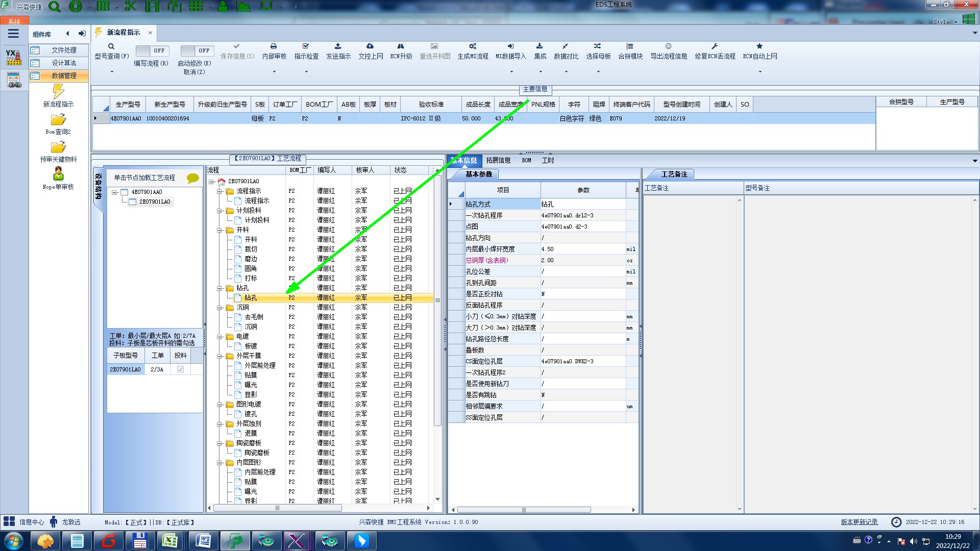The image size is (980, 551).
Task: Open the BOM tab
Action: 526,160
